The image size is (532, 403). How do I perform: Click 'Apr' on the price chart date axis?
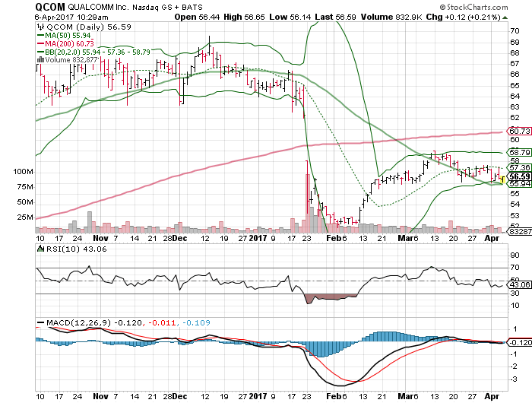(x=492, y=238)
